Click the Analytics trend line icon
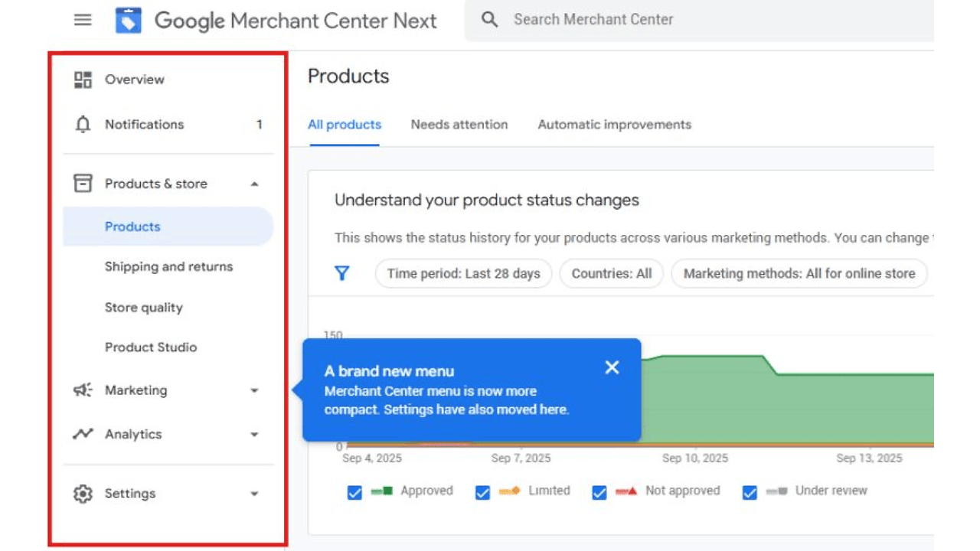 click(83, 435)
